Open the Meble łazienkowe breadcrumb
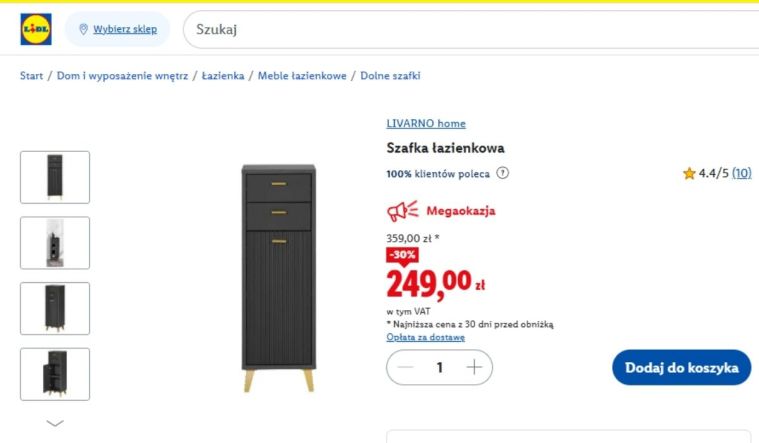The height and width of the screenshot is (443, 759). point(302,76)
